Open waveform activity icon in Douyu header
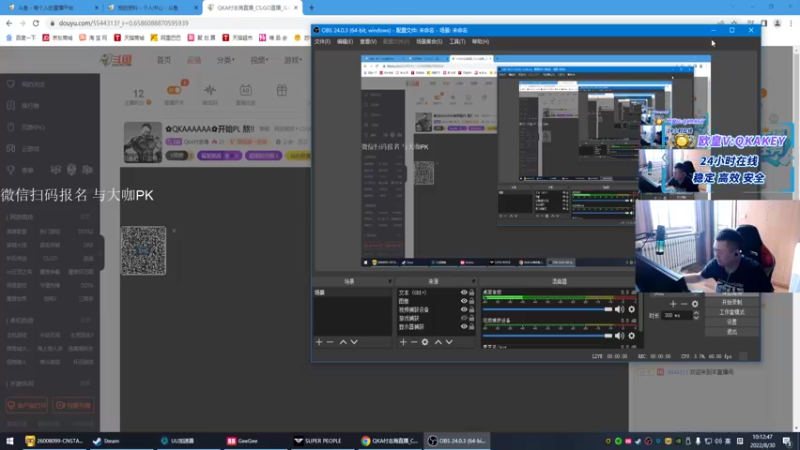800x450 pixels. coord(210,90)
